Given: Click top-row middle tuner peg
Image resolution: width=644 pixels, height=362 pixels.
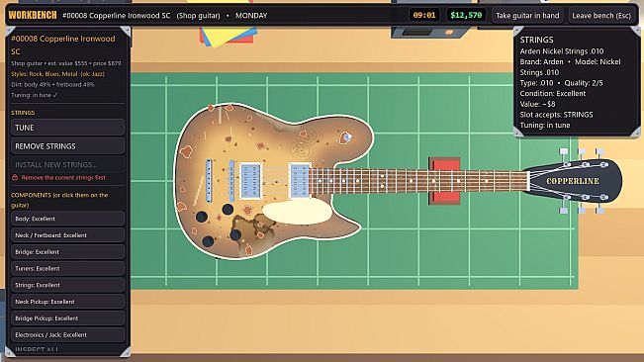Looking at the screenshot, I should (582, 152).
